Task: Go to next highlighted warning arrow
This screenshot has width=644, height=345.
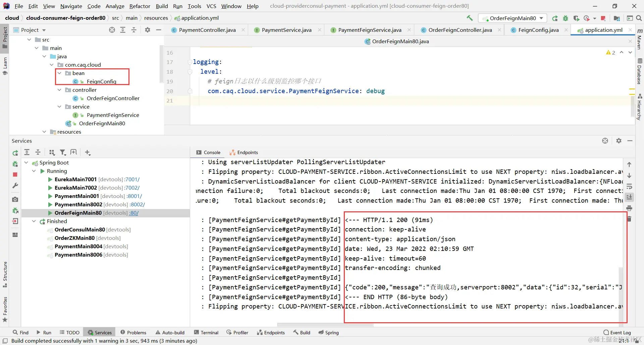Action: coord(630,53)
